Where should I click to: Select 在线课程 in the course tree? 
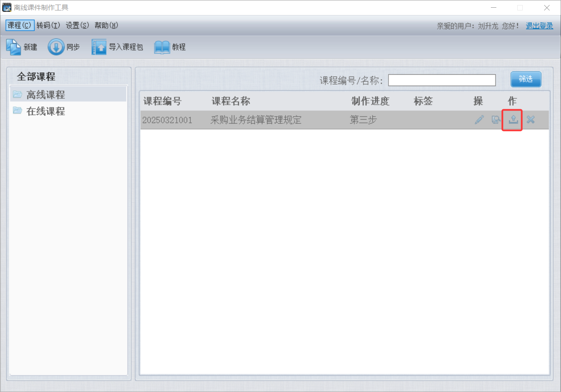[46, 111]
